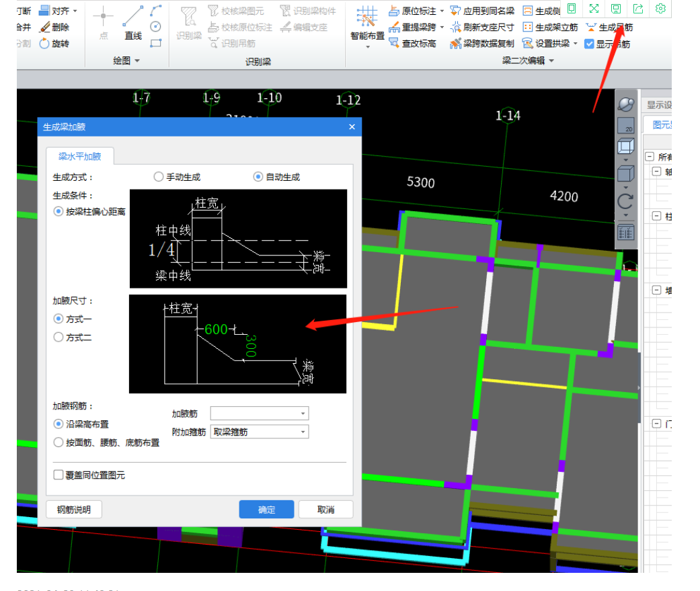Click axis label 1-14
The width and height of the screenshot is (700, 591).
pos(508,116)
